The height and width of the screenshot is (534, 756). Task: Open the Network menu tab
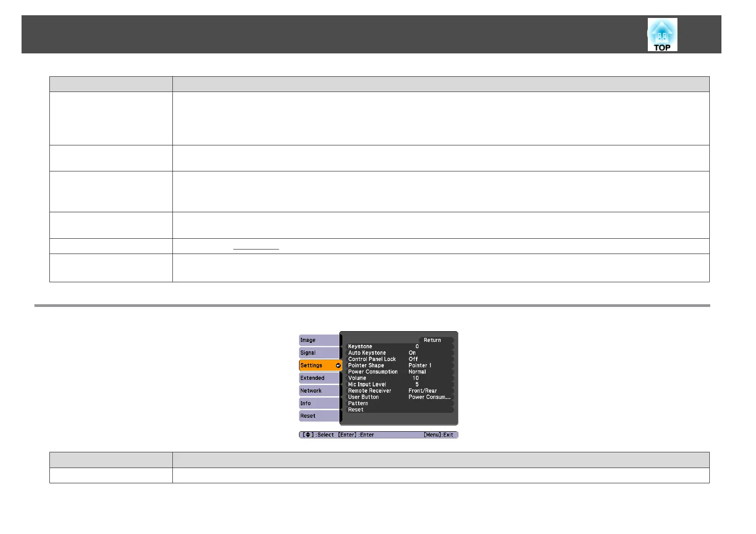(319, 390)
